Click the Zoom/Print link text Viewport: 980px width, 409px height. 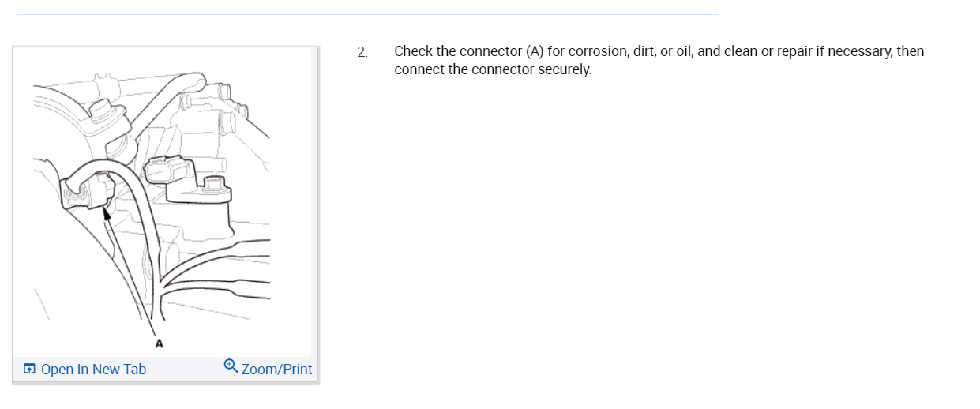coord(276,370)
